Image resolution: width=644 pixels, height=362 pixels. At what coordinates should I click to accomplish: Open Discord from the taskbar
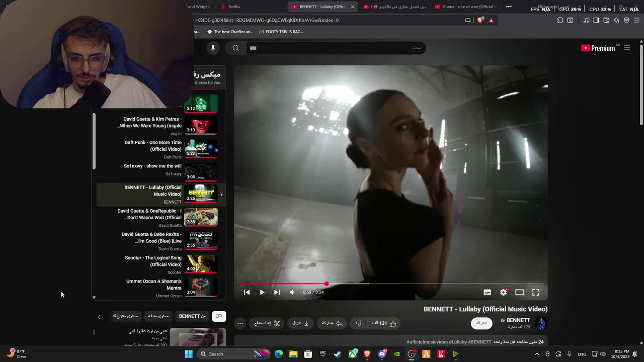pos(382,354)
